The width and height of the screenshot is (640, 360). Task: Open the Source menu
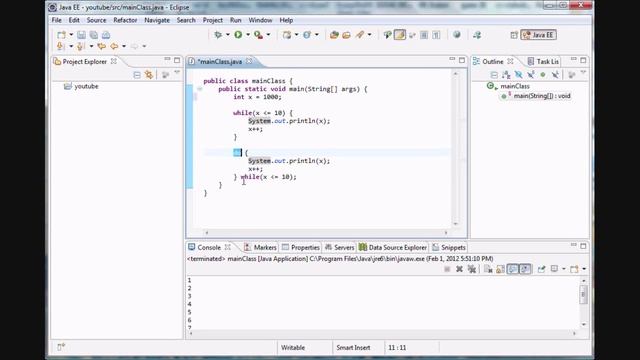tap(96, 20)
